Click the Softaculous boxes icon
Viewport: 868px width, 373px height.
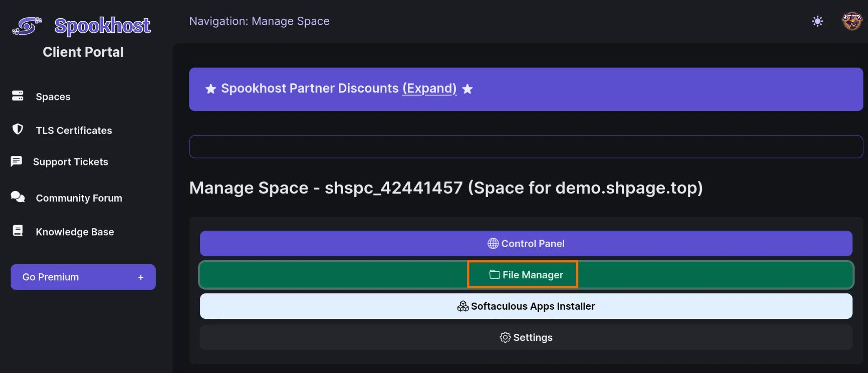pyautogui.click(x=463, y=306)
